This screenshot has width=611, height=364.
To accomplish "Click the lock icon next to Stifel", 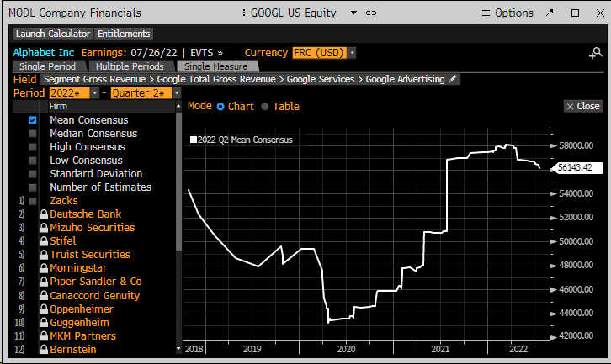I will 44,241.
